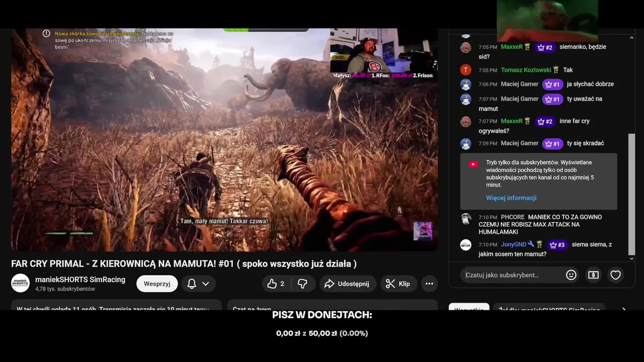Click chat scrollbar up arrow
The image size is (644, 362).
pos(632,38)
